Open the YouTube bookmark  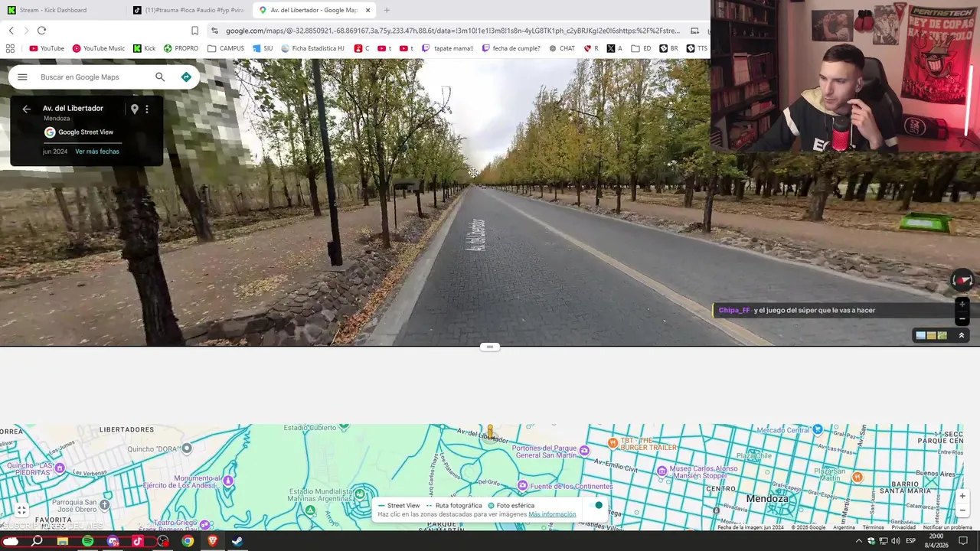[47, 48]
